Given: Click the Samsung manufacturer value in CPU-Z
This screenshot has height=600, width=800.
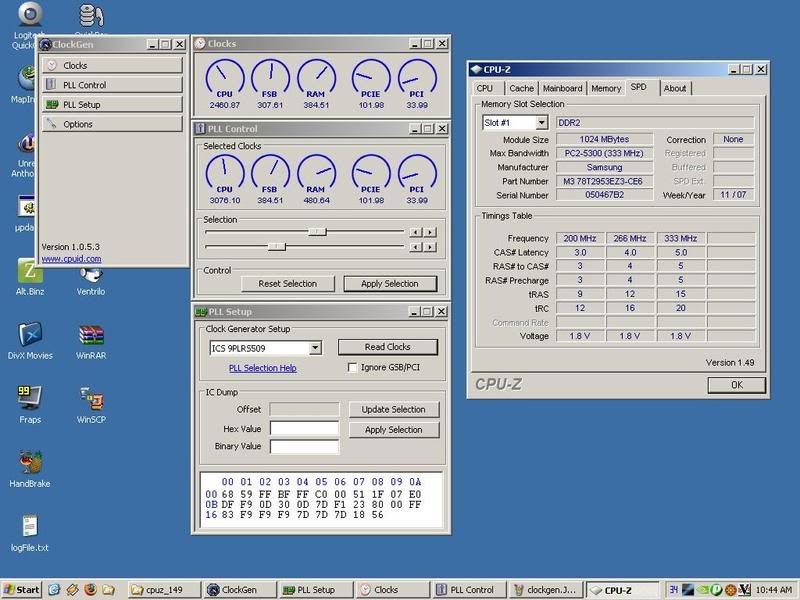Looking at the screenshot, I should pyautogui.click(x=605, y=167).
